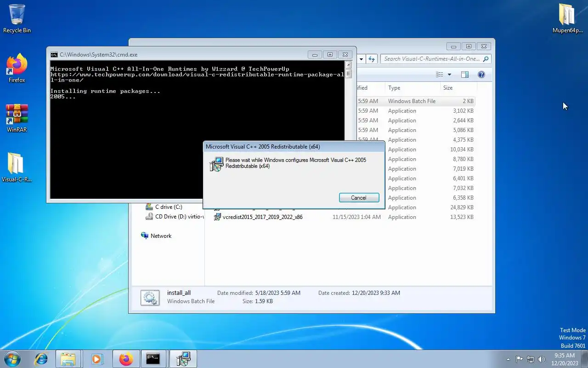Maximize the Explorer window
Viewport: 588px width, 368px height.
point(469,46)
